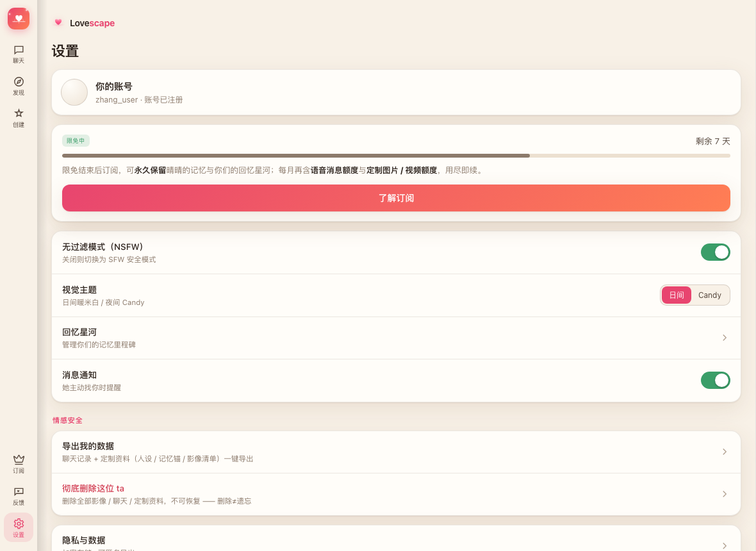Image resolution: width=756 pixels, height=551 pixels.
Task: Click the 限免中 badge
Action: tap(76, 141)
